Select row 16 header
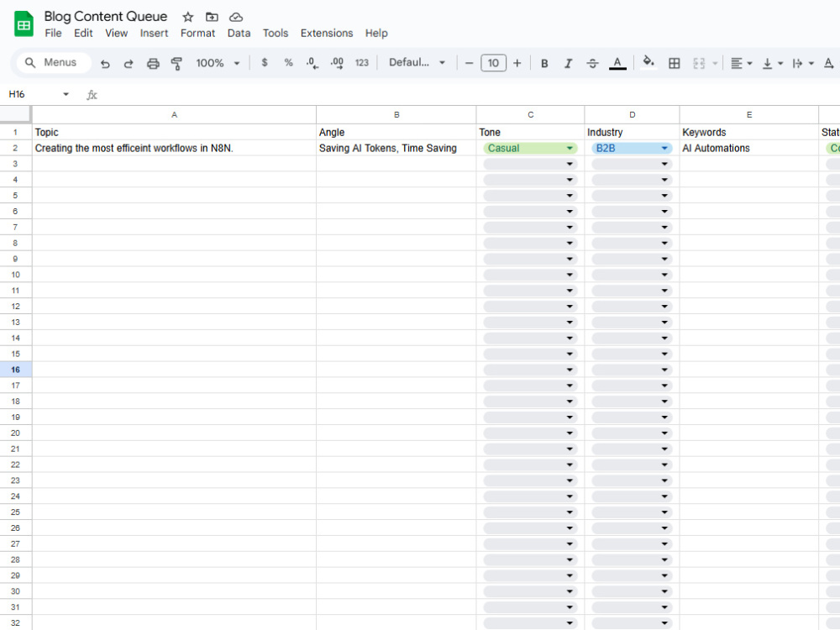Screen dimensions: 840x630 coord(15,370)
